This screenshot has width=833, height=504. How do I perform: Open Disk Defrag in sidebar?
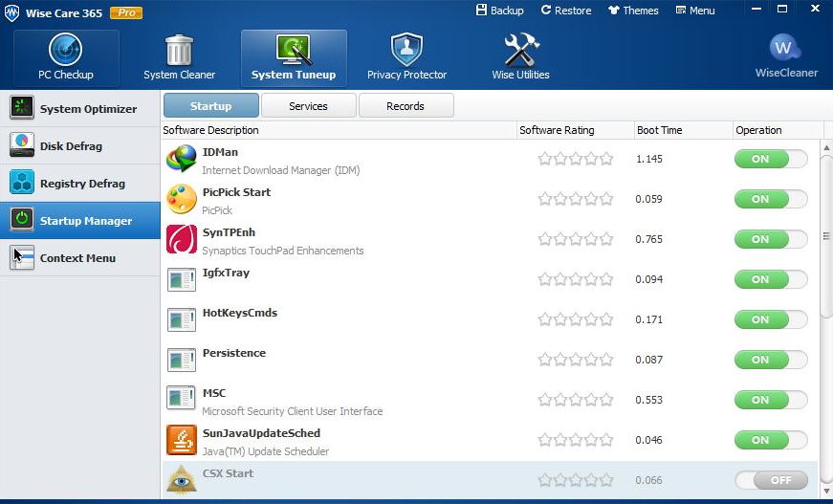point(79,145)
